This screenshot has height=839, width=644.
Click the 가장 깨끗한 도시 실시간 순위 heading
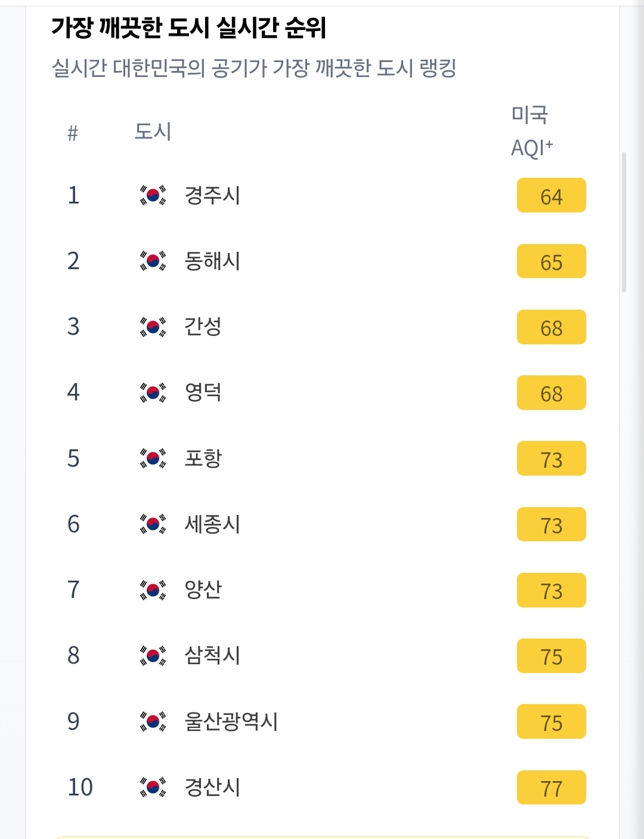189,27
